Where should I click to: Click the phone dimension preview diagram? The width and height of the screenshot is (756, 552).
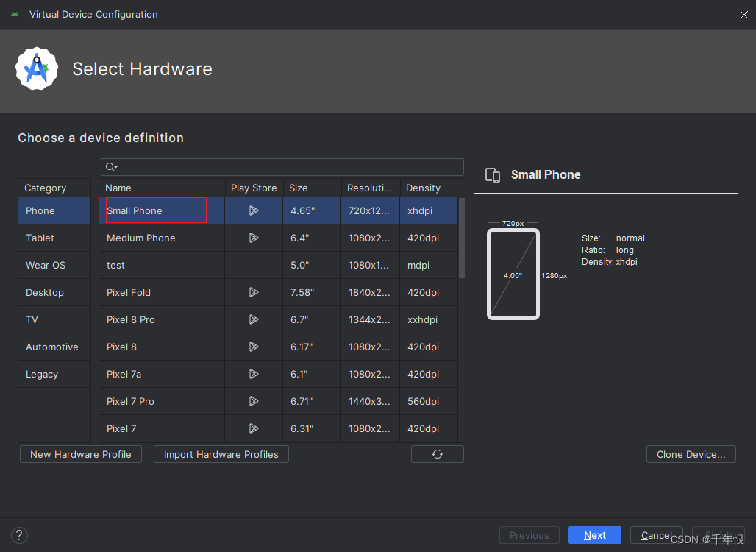coord(513,274)
